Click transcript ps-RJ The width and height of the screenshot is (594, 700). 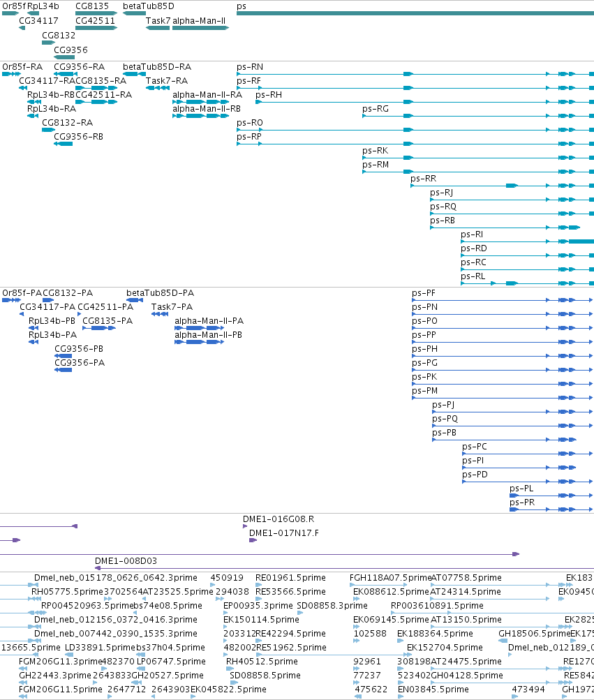[441, 193]
